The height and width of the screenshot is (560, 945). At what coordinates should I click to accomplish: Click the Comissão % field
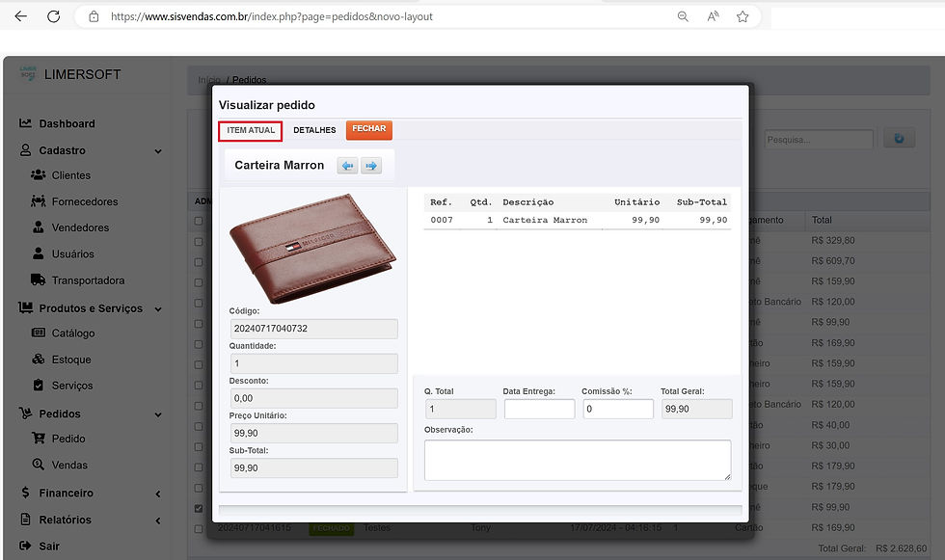tap(618, 409)
